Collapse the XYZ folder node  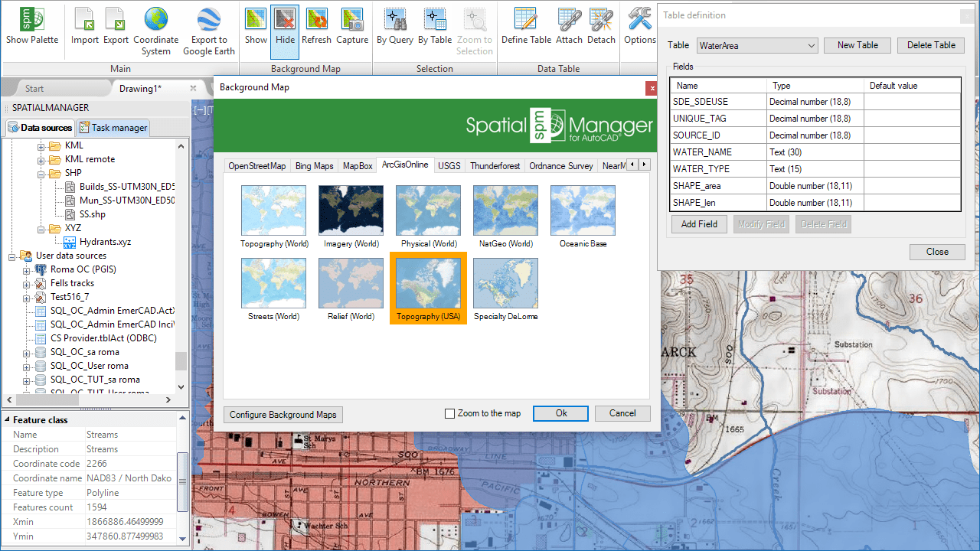click(41, 228)
